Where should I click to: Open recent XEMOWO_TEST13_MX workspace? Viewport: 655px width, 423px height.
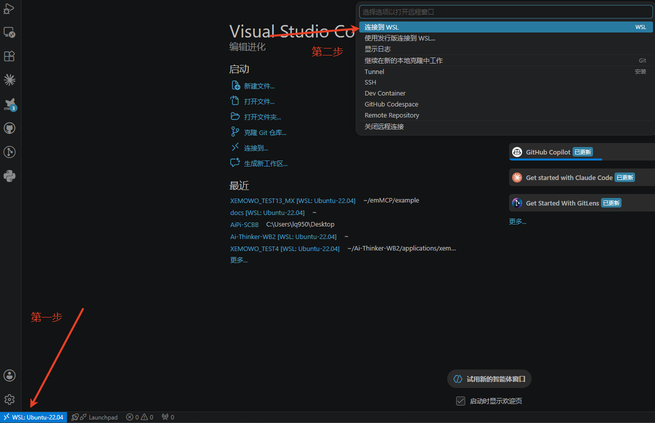coord(292,201)
